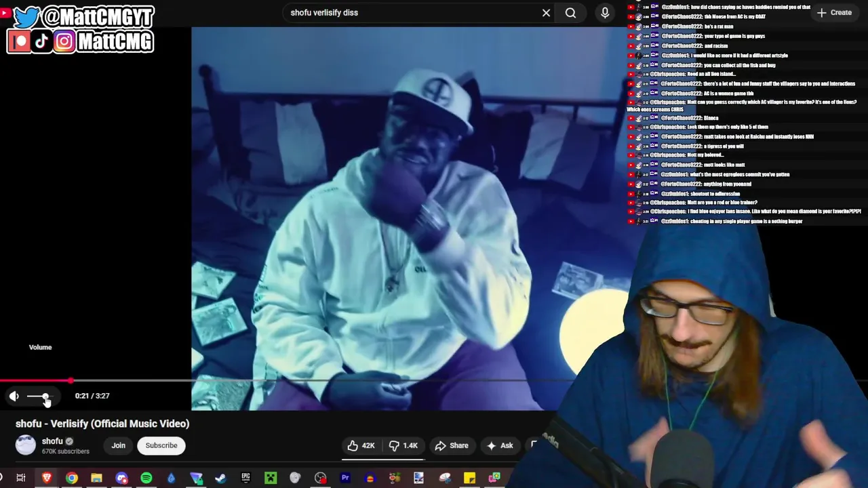Mute the video with the speaker icon

(x=14, y=396)
